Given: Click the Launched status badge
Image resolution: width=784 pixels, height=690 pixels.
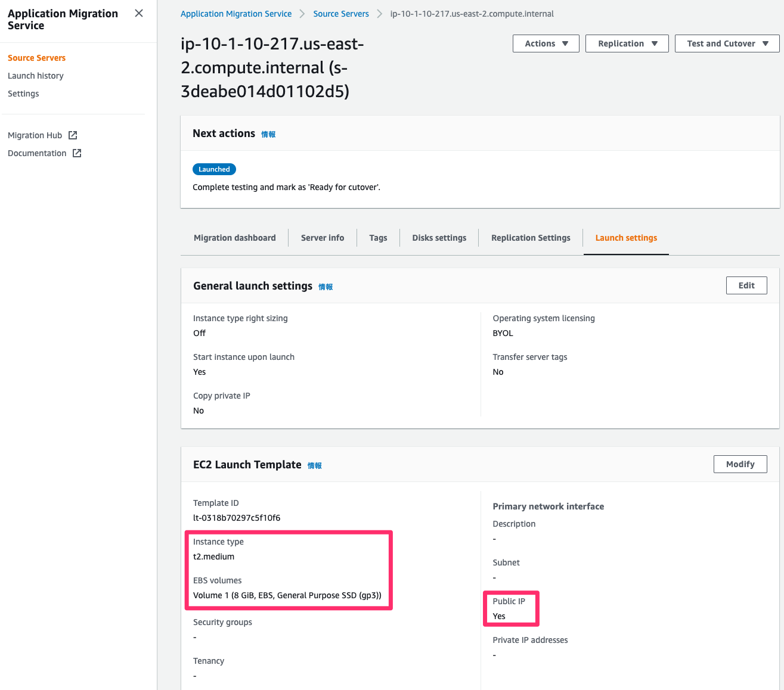Looking at the screenshot, I should click(x=214, y=169).
